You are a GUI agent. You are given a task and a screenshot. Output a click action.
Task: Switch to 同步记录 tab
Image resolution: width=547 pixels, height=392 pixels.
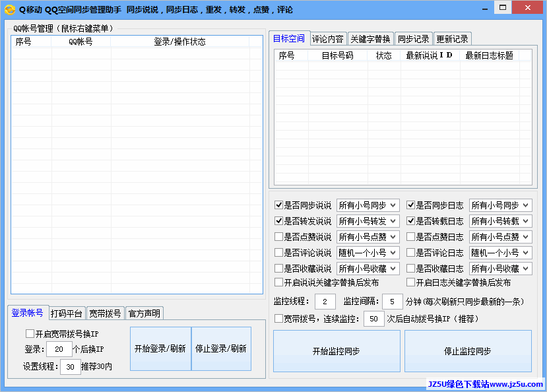click(414, 39)
